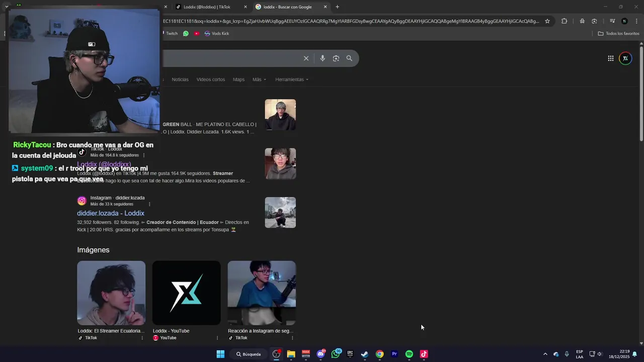Screen dimensions: 644x362
Task: Open the diddier.lozada - Loddix Instagram link
Action: tap(111, 213)
